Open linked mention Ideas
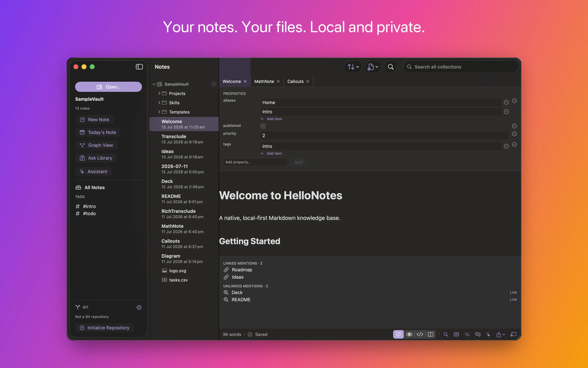 click(x=234, y=277)
